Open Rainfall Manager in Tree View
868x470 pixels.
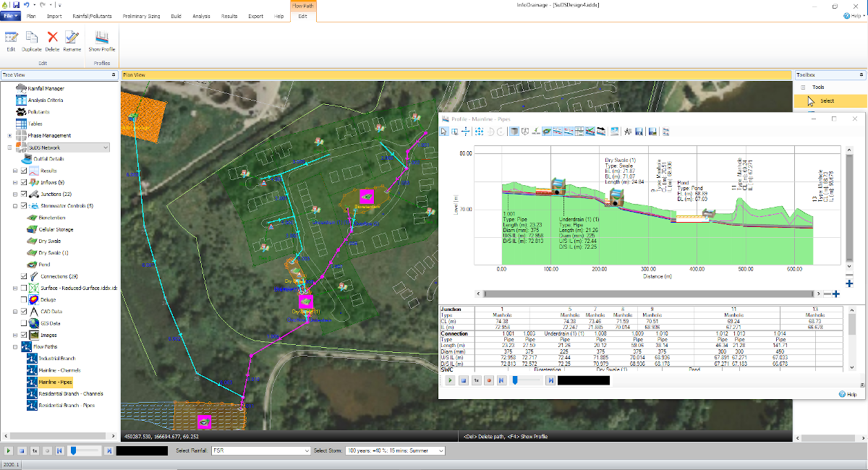(45, 88)
